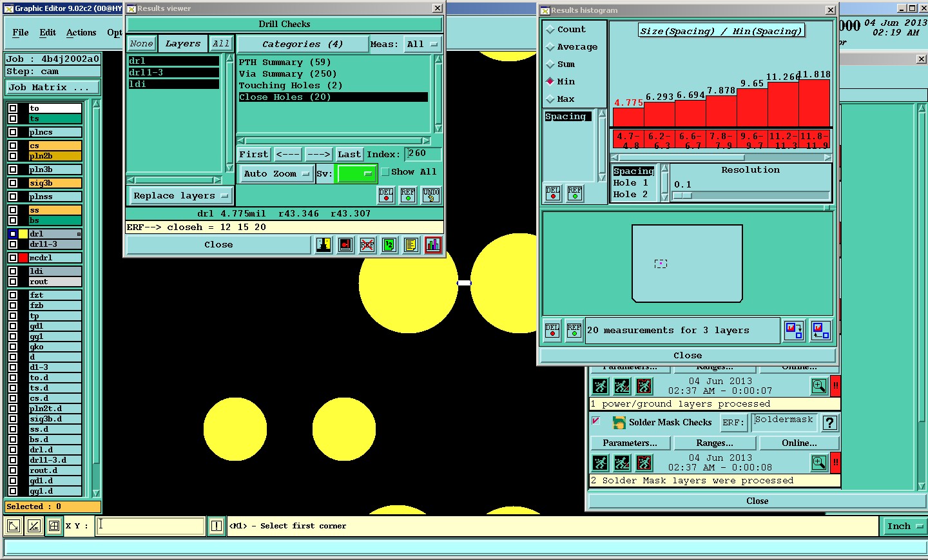Click the yellow notes page icon in Results viewer
The width and height of the screenshot is (928, 560).
click(x=411, y=245)
